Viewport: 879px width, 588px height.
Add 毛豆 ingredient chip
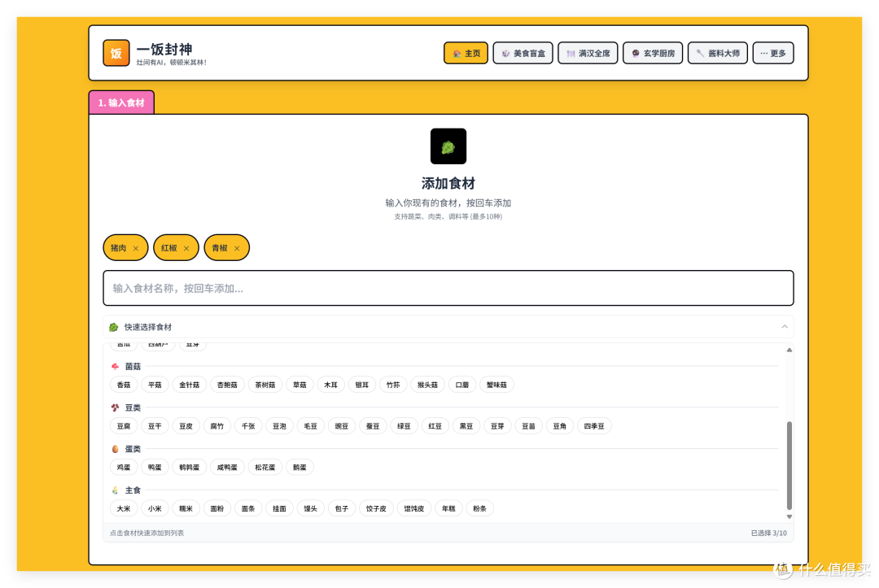click(311, 426)
